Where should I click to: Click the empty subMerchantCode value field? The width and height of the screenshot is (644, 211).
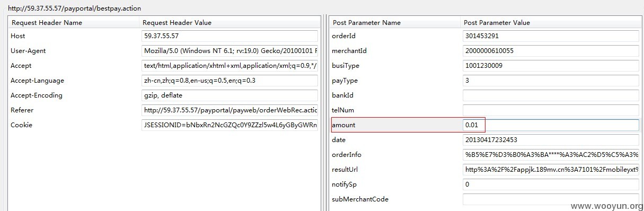click(551, 199)
